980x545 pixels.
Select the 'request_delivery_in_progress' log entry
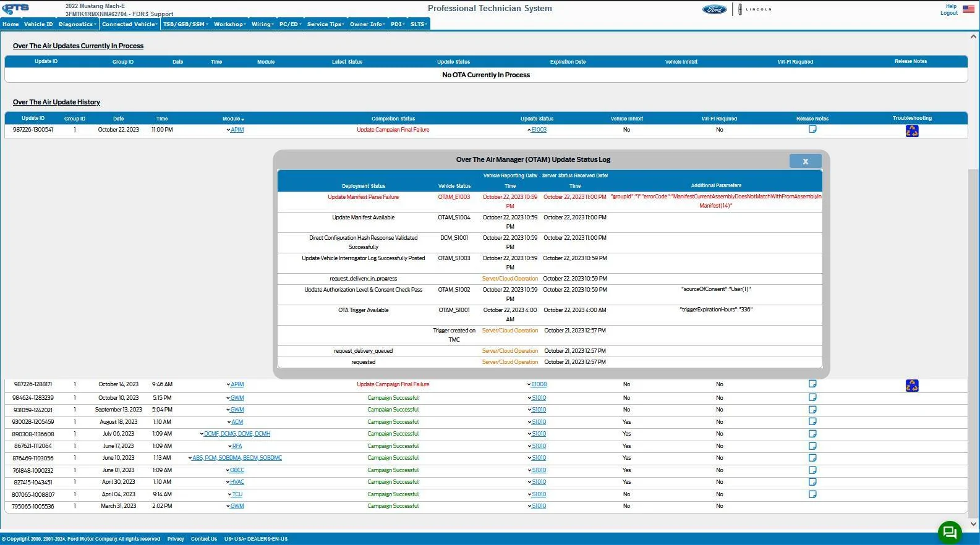[x=363, y=279]
